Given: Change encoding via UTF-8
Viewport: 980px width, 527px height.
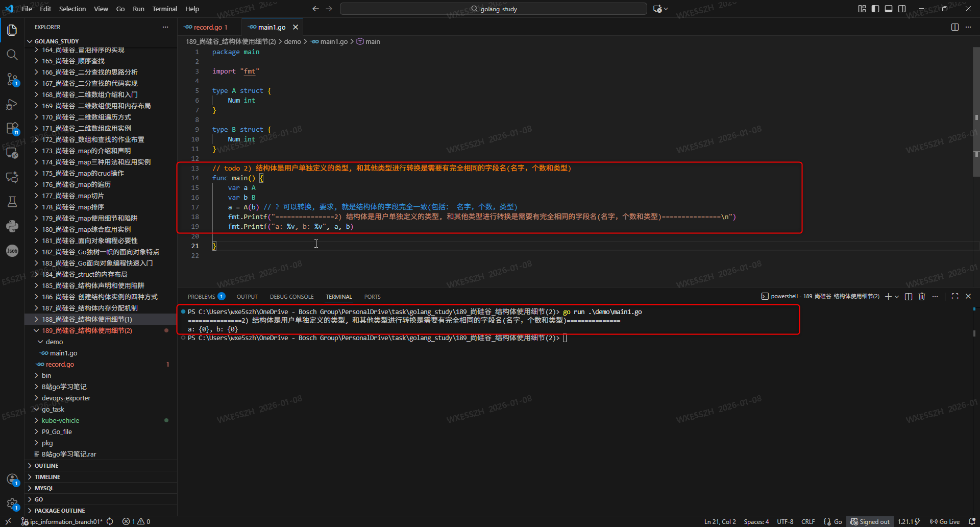Looking at the screenshot, I should 785,521.
